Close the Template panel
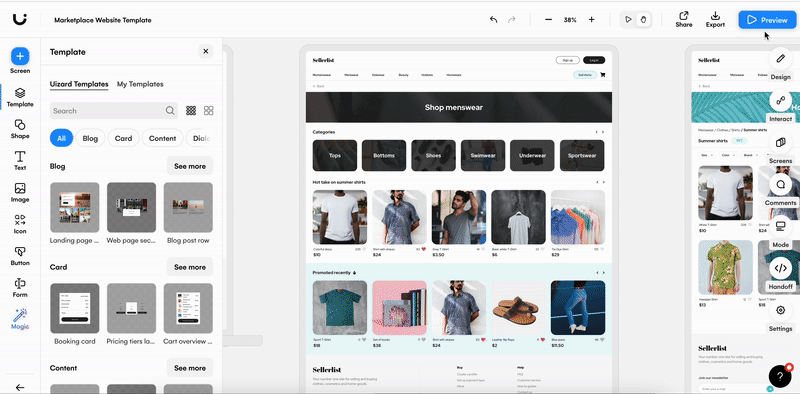 pyautogui.click(x=206, y=51)
